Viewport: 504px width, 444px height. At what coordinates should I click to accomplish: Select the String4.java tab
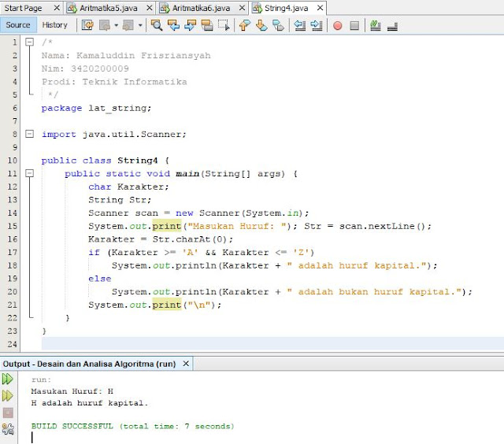[286, 8]
